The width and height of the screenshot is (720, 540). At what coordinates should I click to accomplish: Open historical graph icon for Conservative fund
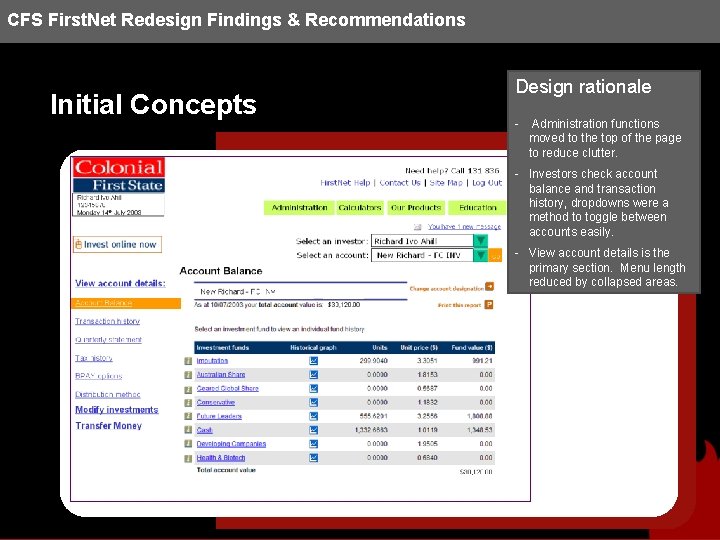point(314,402)
